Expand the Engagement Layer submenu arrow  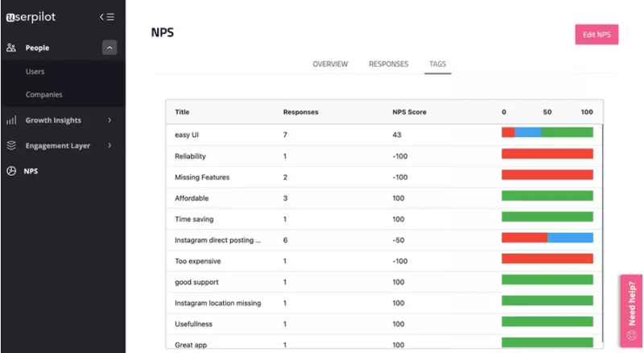109,146
